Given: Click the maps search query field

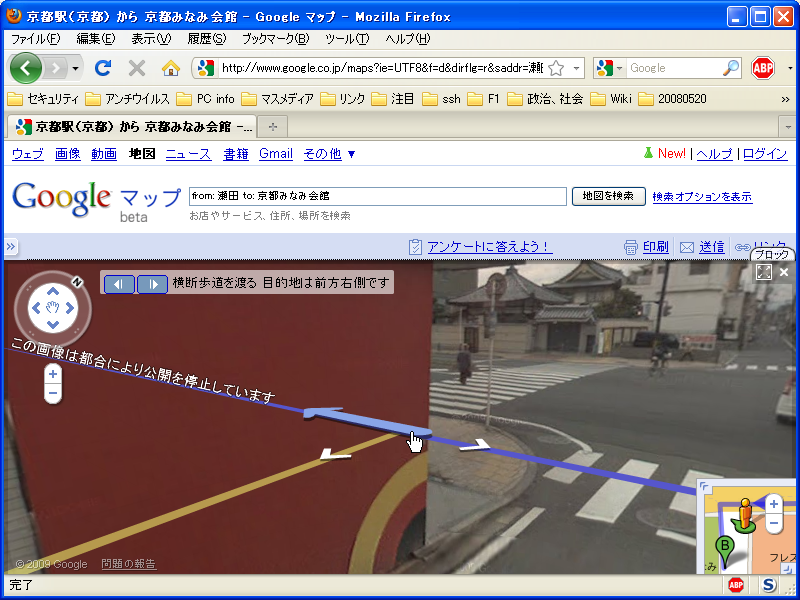Looking at the screenshot, I should click(378, 196).
